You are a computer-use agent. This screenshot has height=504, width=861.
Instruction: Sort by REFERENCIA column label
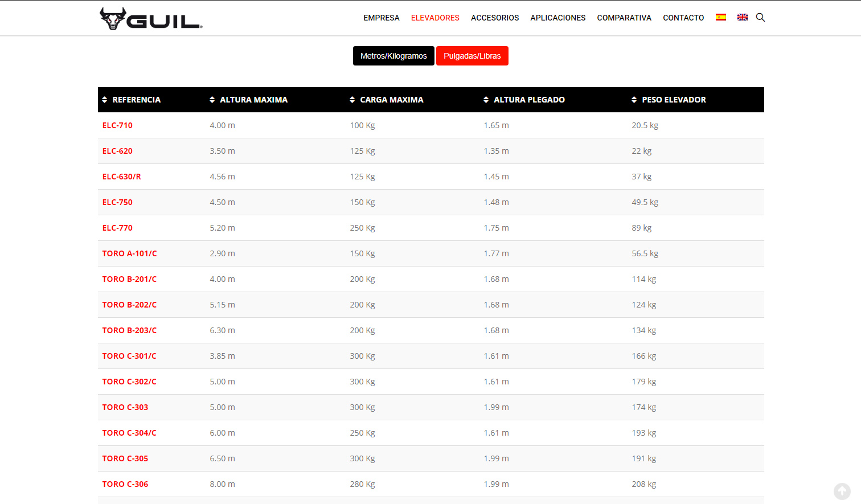tap(137, 100)
